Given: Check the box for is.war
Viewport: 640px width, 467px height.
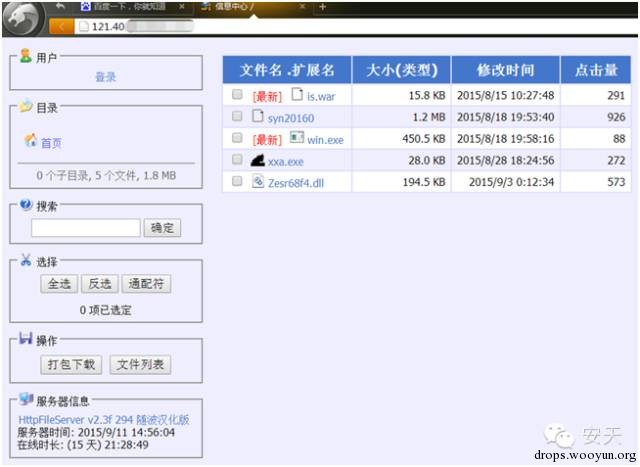Looking at the screenshot, I should pos(237,96).
